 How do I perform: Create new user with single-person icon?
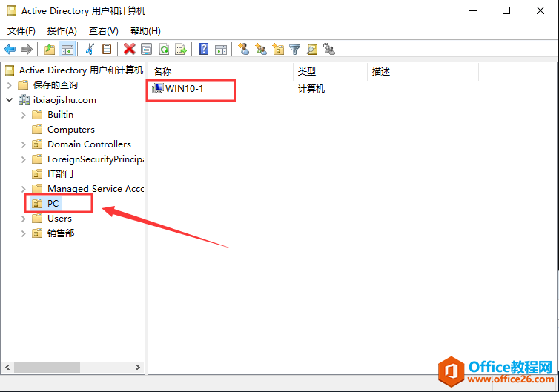[244, 49]
